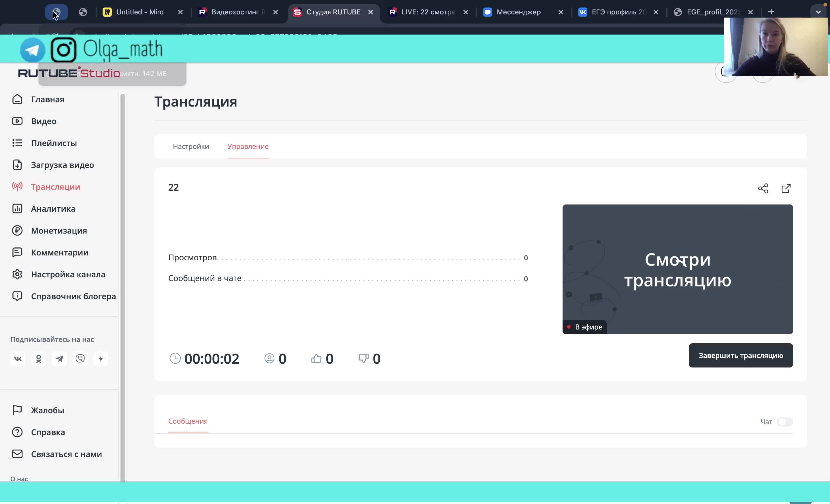Click the viewers person counter icon
This screenshot has height=504, width=830.
pos(269,358)
